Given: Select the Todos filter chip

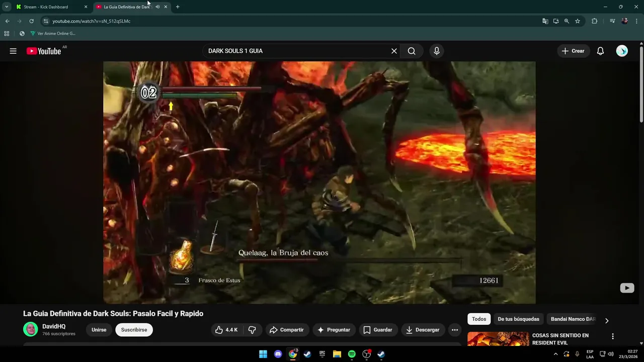Looking at the screenshot, I should point(479,319).
